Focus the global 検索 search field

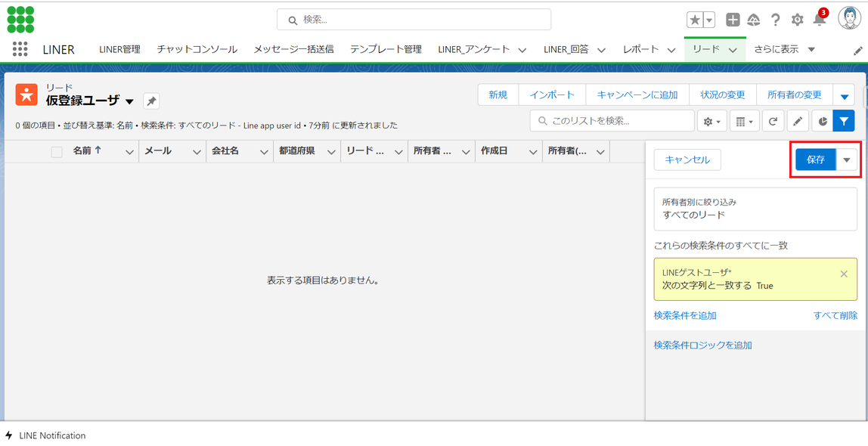pyautogui.click(x=414, y=20)
